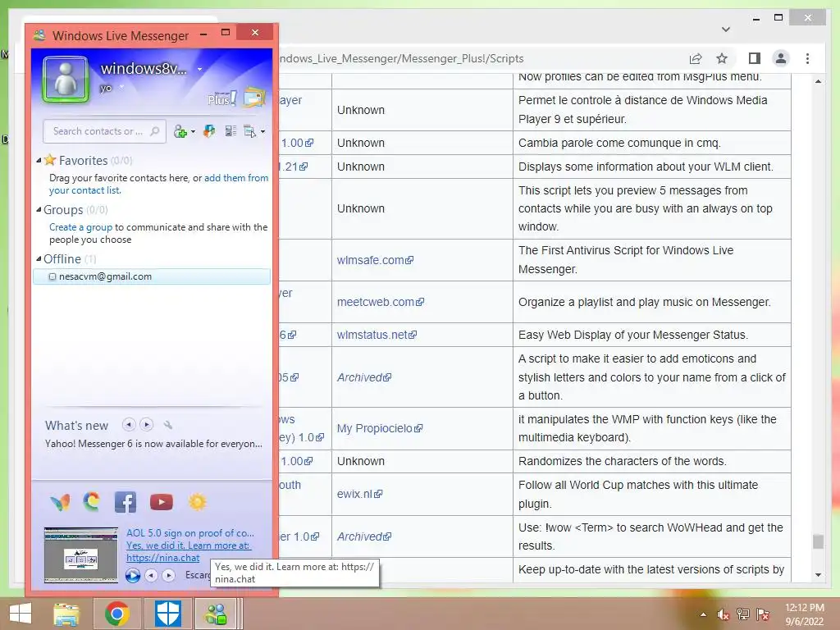Click the scroll down arrow in the browser

click(818, 575)
